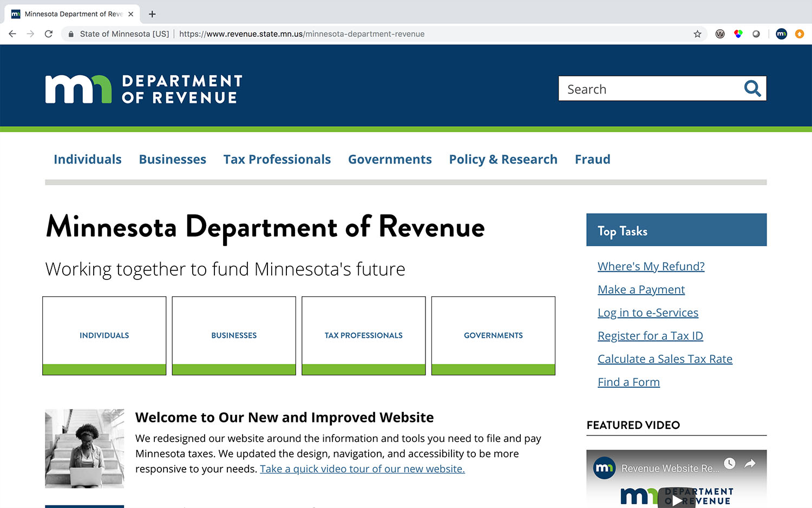
Task: Click the orange update icon in toolbar
Action: [800, 34]
